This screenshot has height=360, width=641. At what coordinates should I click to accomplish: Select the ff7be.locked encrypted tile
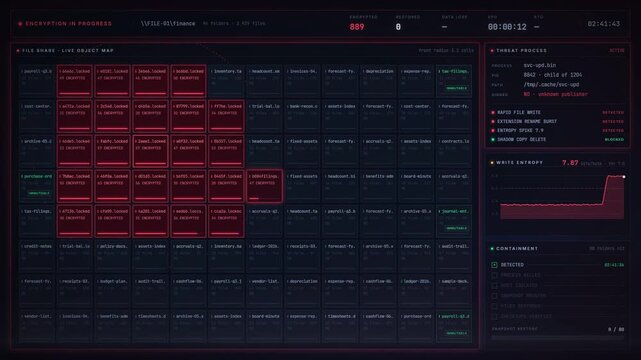[x=226, y=116]
